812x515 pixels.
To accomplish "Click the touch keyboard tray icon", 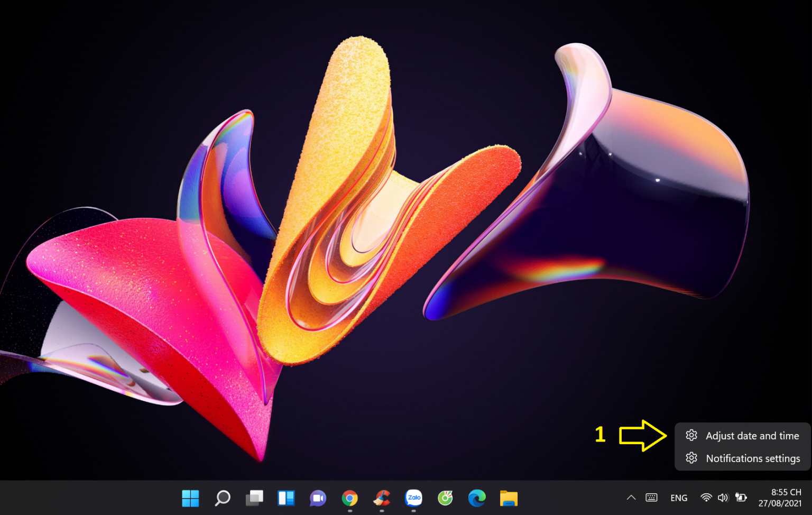I will click(651, 498).
